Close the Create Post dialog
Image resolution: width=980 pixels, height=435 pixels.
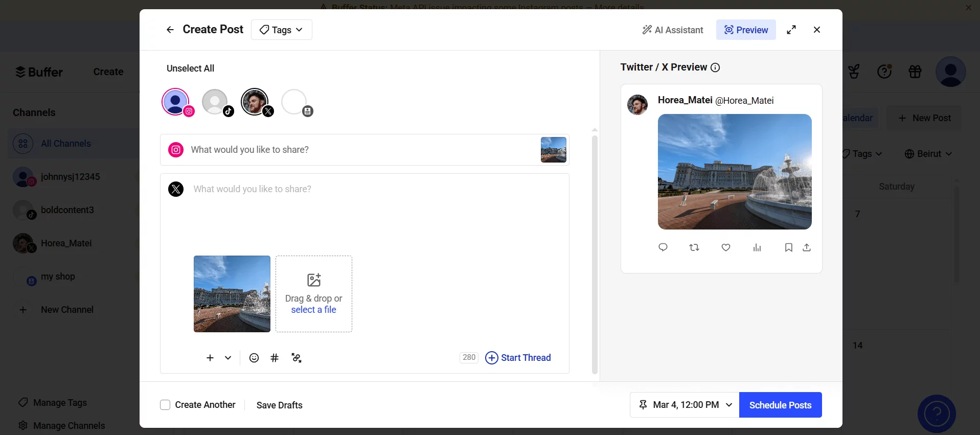coord(817,30)
